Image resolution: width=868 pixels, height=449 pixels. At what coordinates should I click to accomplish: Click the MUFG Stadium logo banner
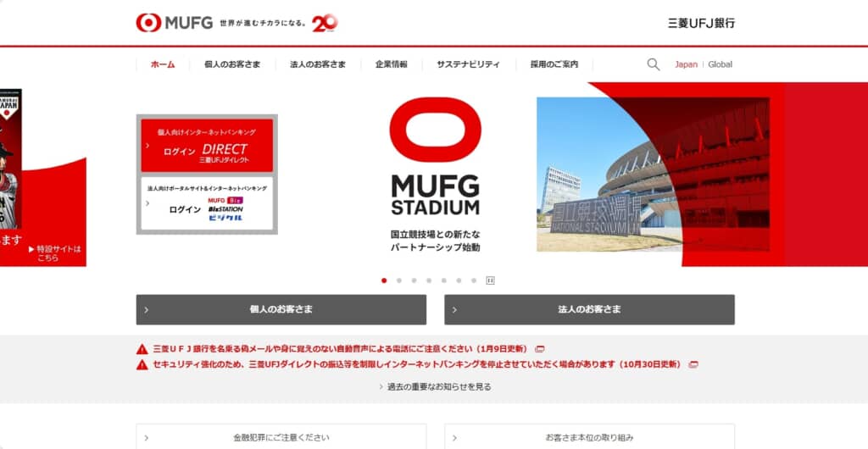pos(435,157)
